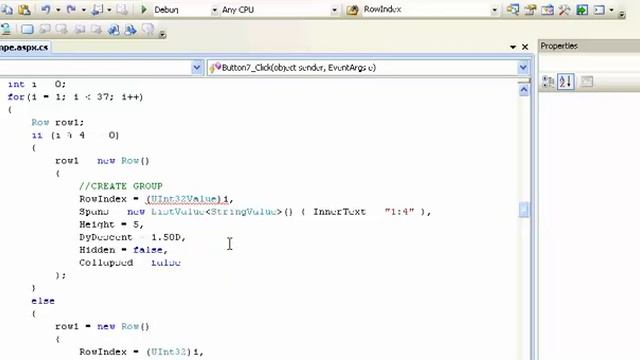
Task: Open the Command Window toolbar icon
Action: coord(599,9)
